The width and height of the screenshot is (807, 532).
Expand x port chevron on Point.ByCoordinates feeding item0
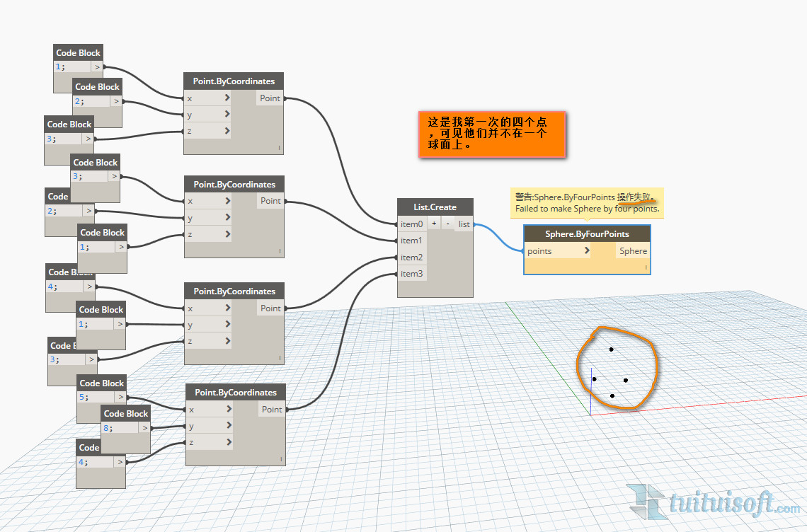coord(227,98)
